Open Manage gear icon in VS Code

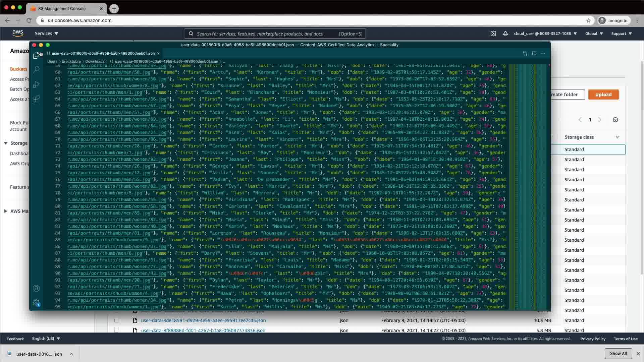[x=36, y=303]
